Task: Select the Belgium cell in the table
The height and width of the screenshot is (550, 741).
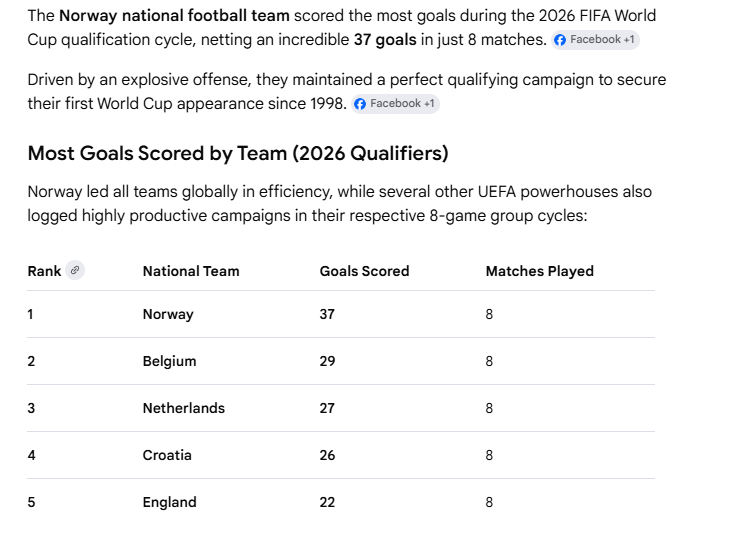Action: (169, 361)
